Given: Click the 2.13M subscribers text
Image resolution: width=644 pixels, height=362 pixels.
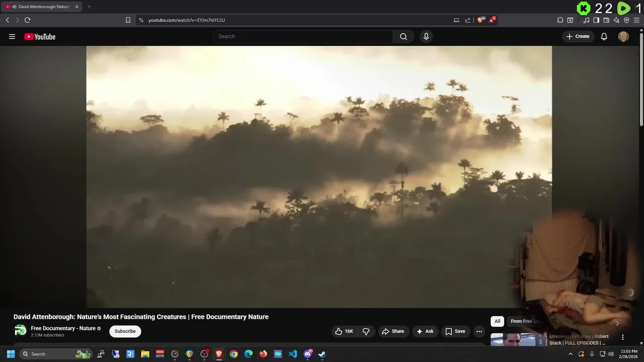Looking at the screenshot, I should click(x=47, y=335).
